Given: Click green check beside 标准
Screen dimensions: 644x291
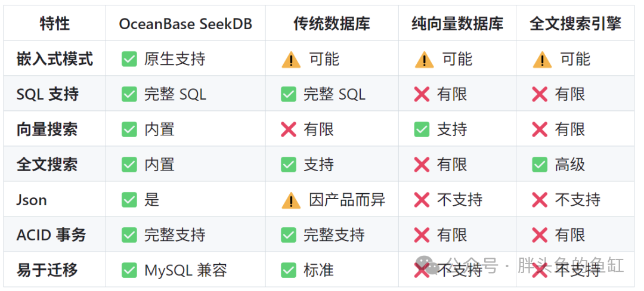Looking at the screenshot, I should pyautogui.click(x=289, y=271).
